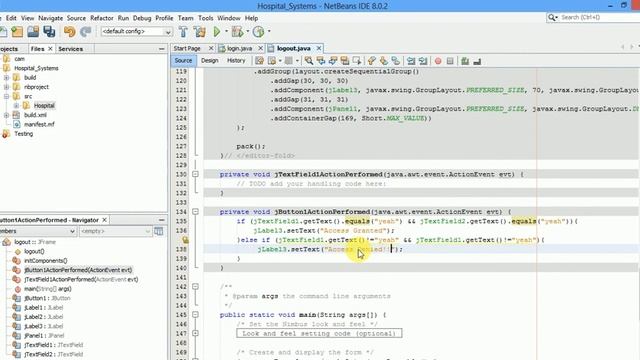640x360 pixels.
Task: Click the New Project icon in main toolbar
Action: (x=17, y=31)
